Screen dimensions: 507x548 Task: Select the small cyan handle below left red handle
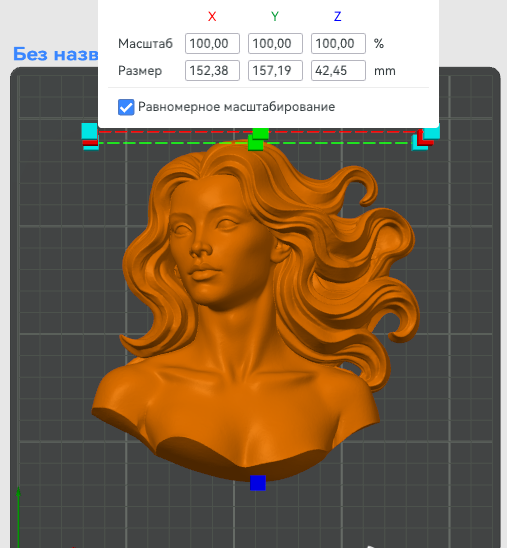tap(91, 148)
